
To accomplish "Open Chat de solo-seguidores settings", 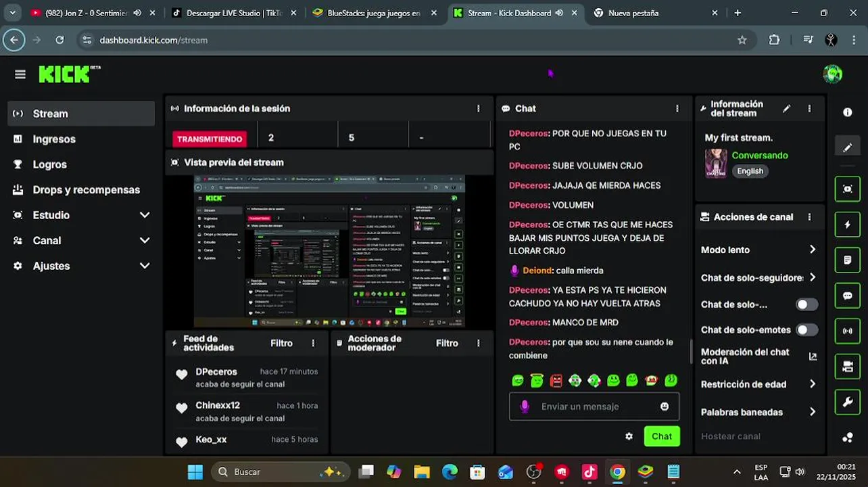I will 758,277.
